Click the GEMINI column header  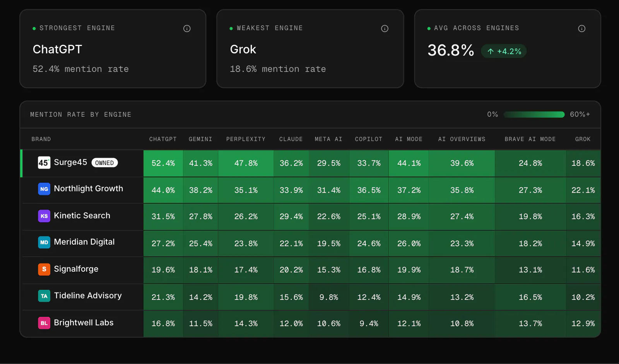(200, 139)
